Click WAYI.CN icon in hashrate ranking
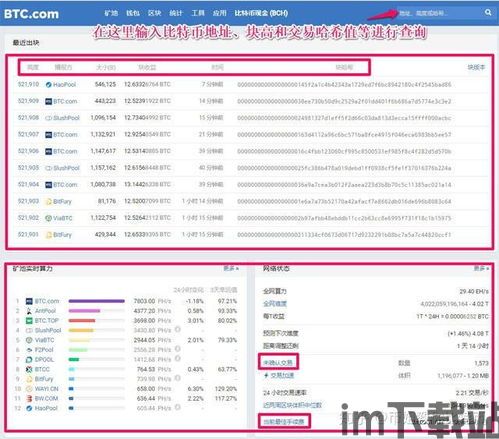 click(29, 389)
